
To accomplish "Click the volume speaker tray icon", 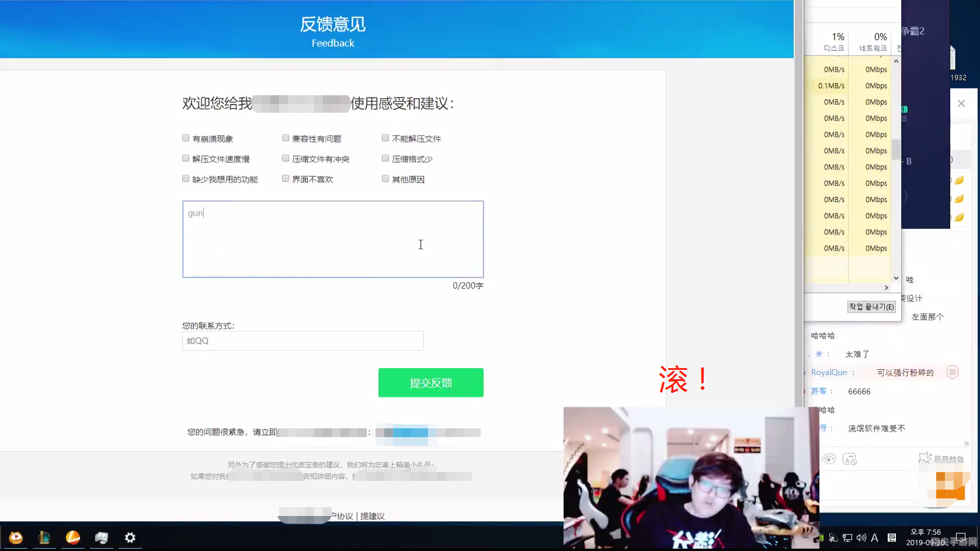I will pos(861,538).
